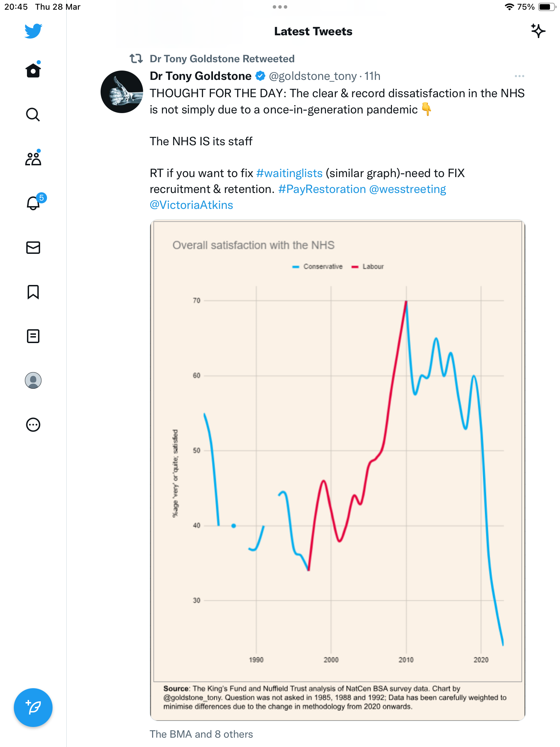Expand the More circle menu in sidebar
This screenshot has width=560, height=747.
pyautogui.click(x=33, y=425)
